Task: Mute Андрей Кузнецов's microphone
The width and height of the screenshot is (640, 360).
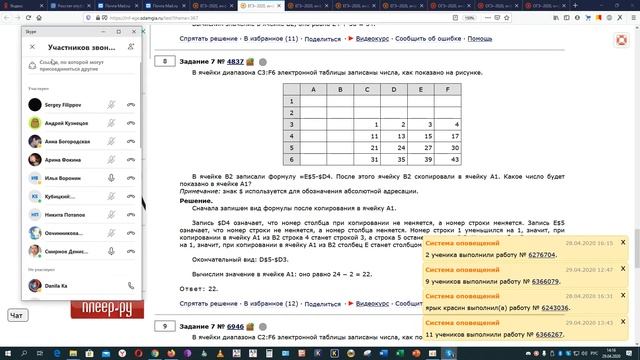Action: tap(111, 123)
